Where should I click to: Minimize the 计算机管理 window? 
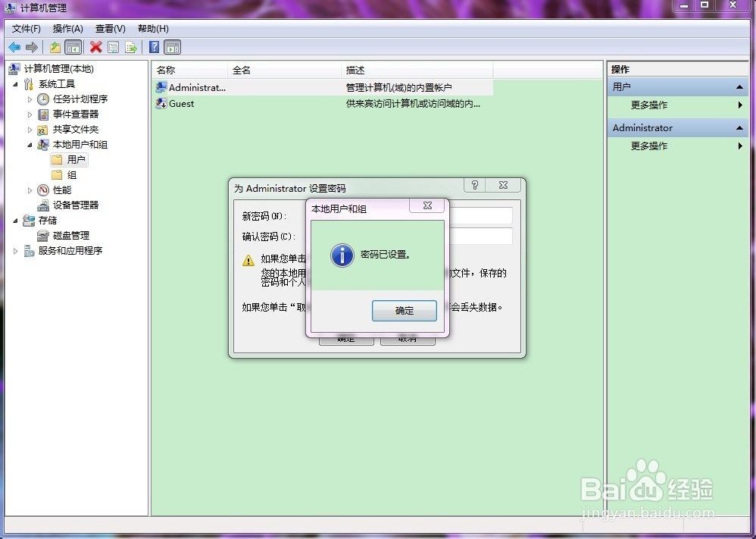(x=684, y=5)
